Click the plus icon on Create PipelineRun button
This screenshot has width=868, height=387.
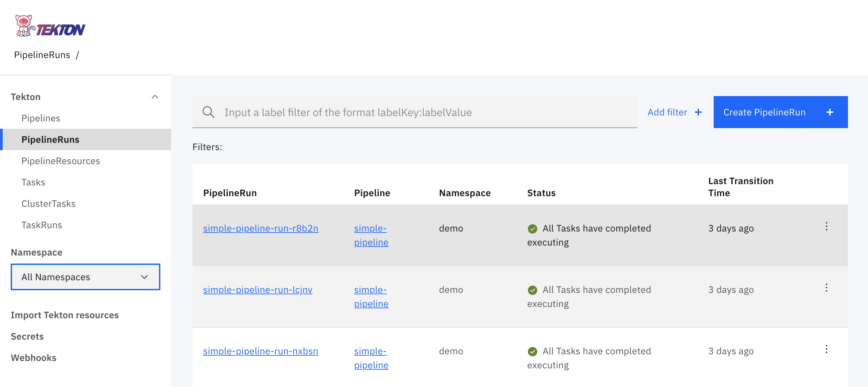830,112
